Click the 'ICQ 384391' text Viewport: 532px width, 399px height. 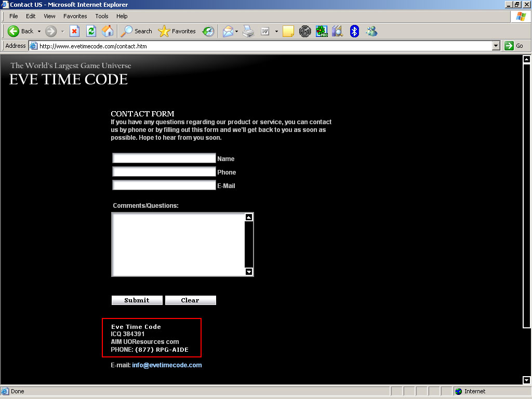pyautogui.click(x=128, y=334)
